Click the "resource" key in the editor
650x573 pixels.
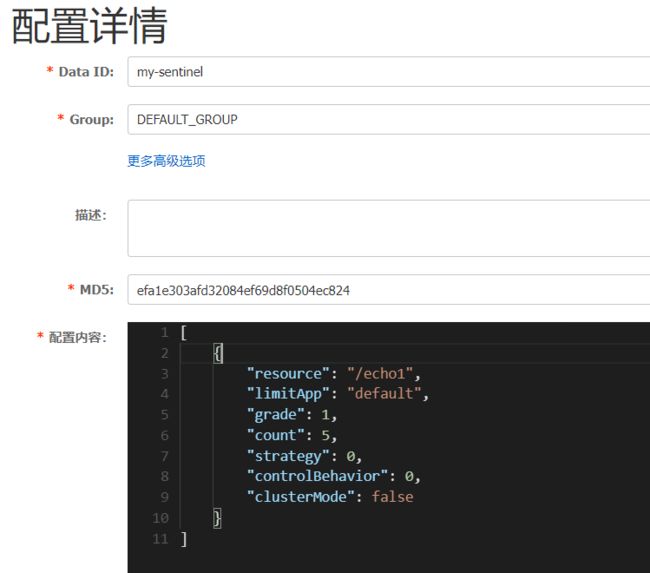288,374
